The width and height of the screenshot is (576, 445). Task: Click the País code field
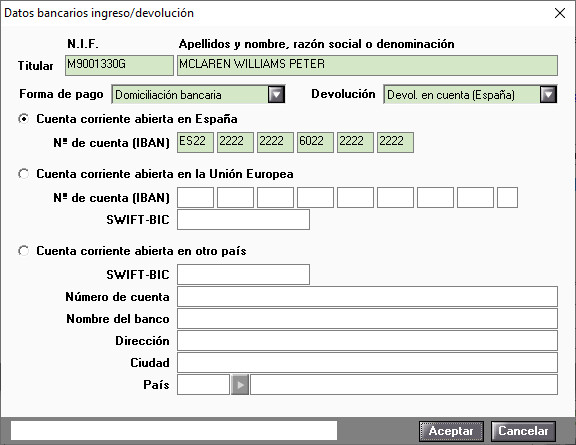click(x=203, y=385)
